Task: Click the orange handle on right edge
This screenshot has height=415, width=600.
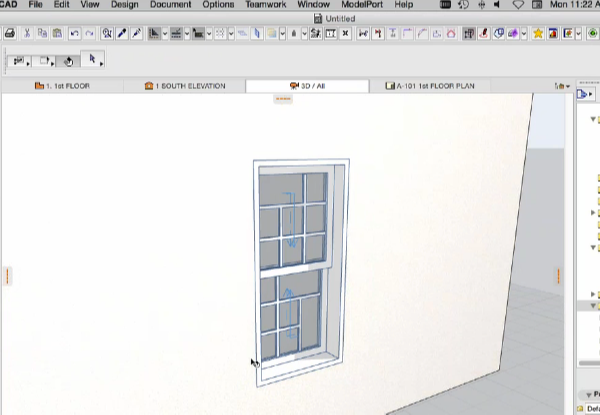Action: pos(559,276)
